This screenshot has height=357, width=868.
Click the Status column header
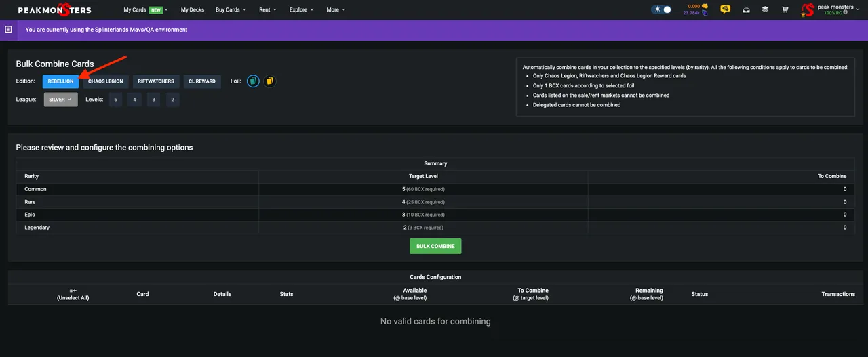point(700,294)
